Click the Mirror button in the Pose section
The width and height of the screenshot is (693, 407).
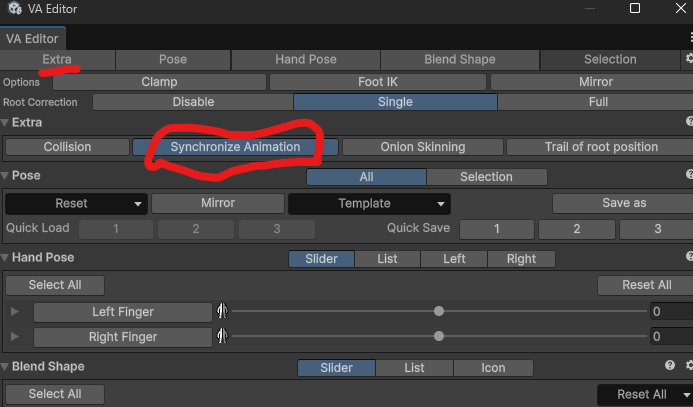pos(218,203)
